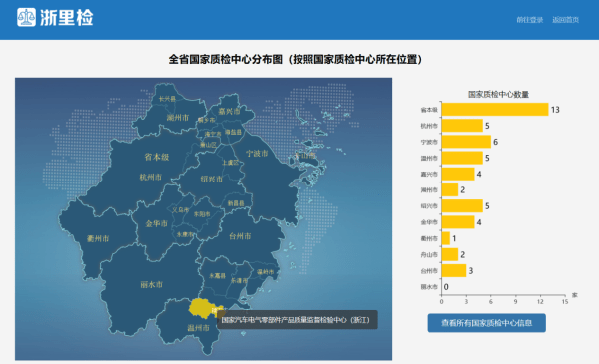Click the 省本级 bar showing 13

coord(495,110)
